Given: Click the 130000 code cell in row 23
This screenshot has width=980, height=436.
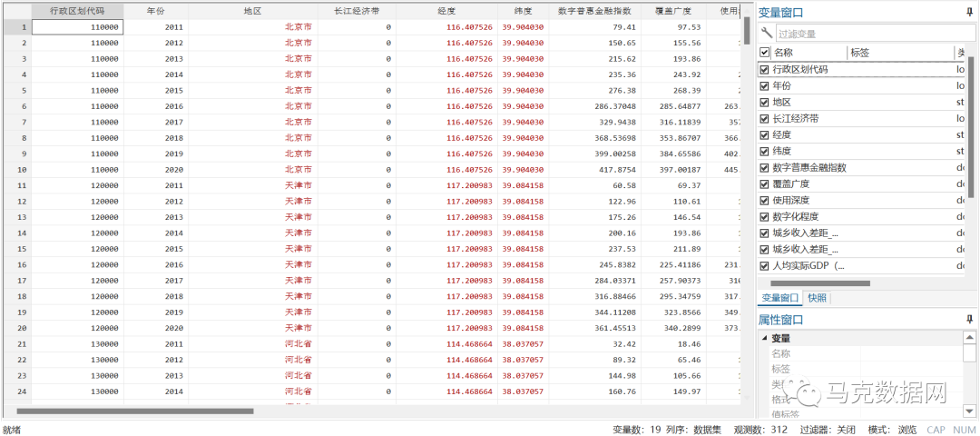Looking at the screenshot, I should pos(77,375).
